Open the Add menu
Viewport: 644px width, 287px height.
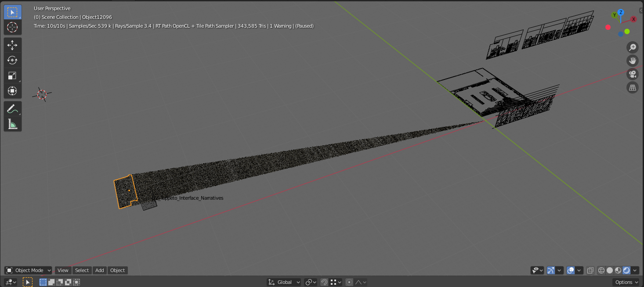pyautogui.click(x=100, y=270)
